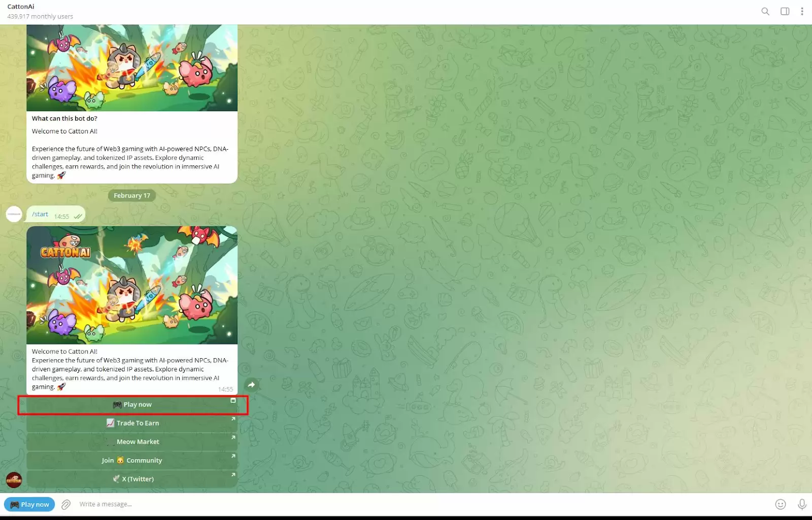Forward the welcome message via the arrow icon

coord(252,385)
